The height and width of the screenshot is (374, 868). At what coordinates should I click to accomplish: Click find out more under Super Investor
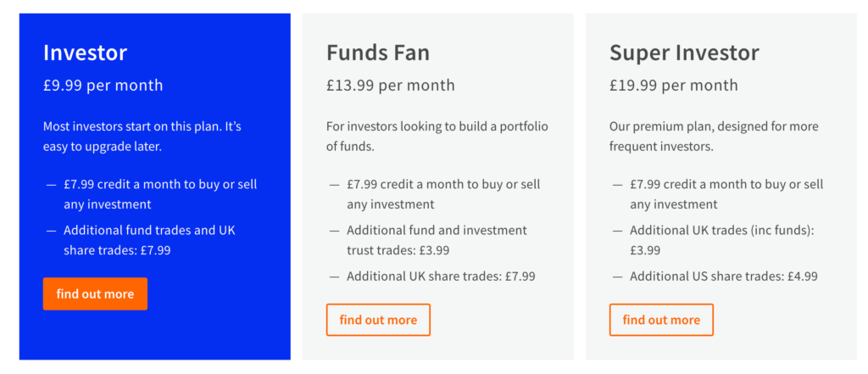pyautogui.click(x=661, y=320)
